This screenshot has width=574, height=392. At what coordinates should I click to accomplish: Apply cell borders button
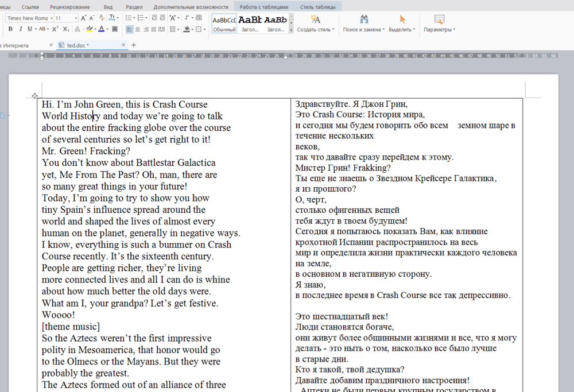click(199, 29)
